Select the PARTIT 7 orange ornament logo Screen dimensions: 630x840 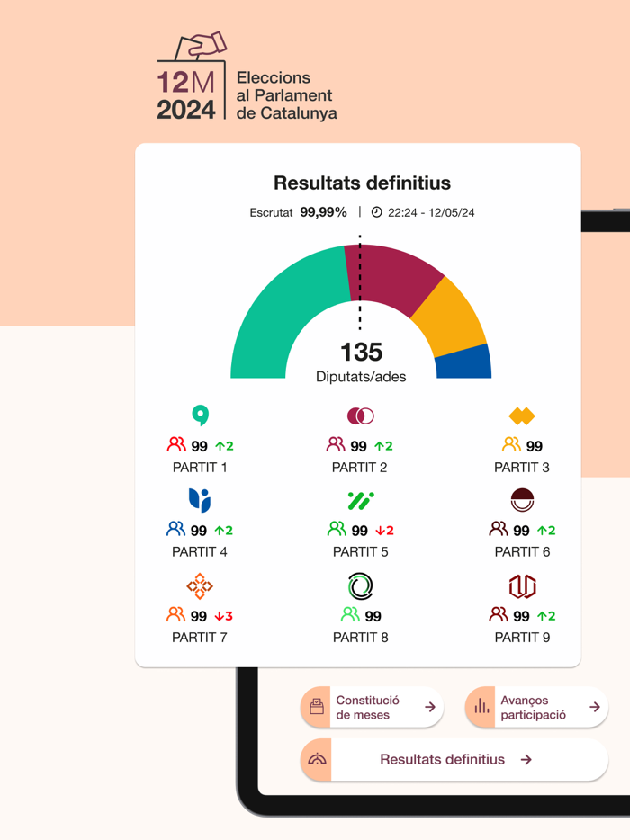200,585
